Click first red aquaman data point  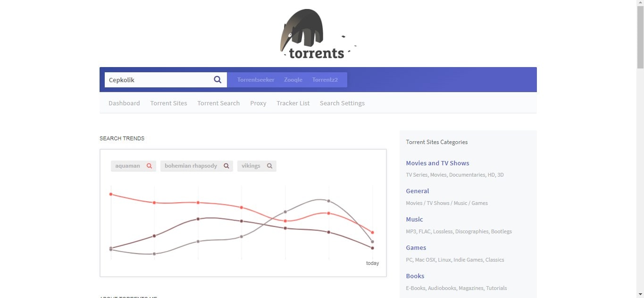point(111,194)
